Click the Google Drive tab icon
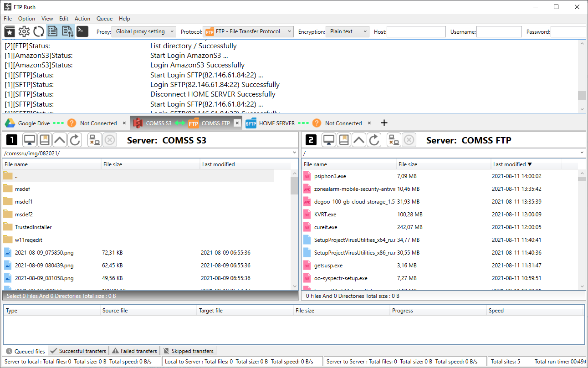This screenshot has height=368, width=588. click(10, 123)
